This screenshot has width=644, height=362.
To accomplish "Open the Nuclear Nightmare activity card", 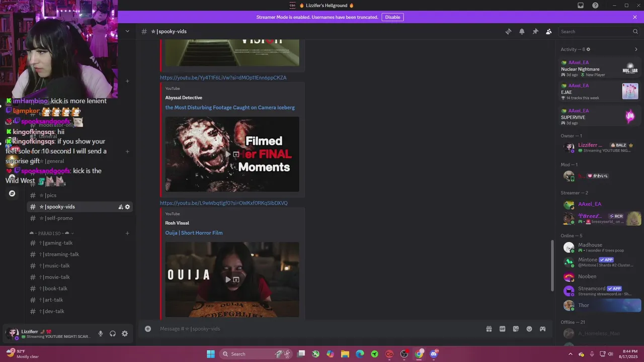I will (x=599, y=69).
